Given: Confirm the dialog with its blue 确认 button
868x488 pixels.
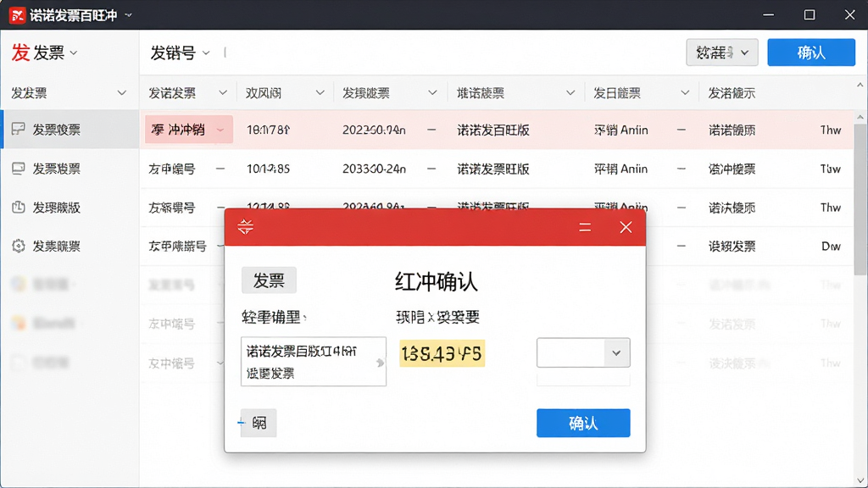Looking at the screenshot, I should [x=583, y=424].
